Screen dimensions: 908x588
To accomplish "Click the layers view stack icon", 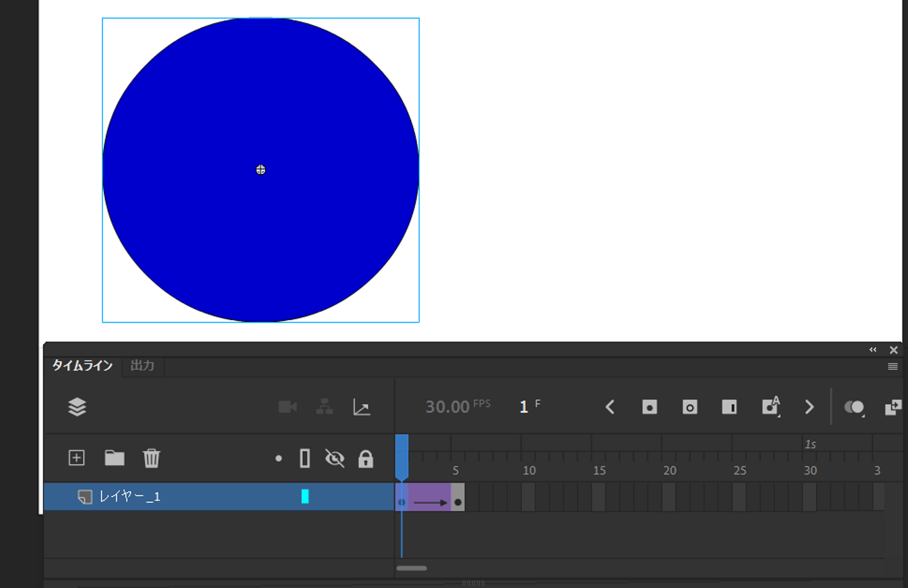I will click(77, 407).
